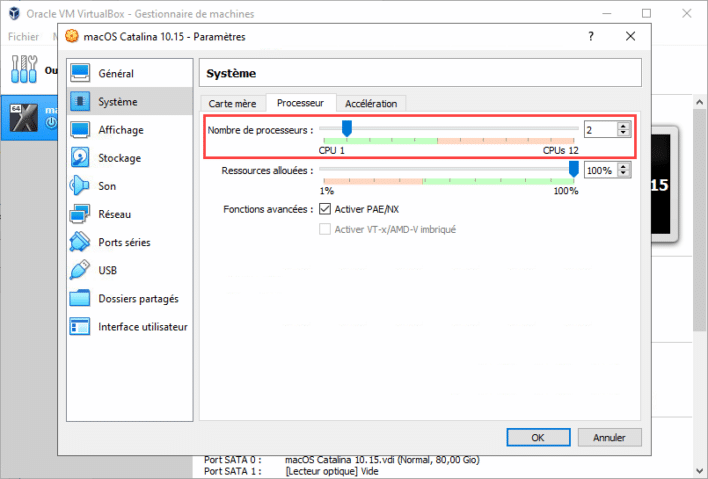Screen dimensions: 708x479
Task: Decrease Ressources allouées with the down arrow
Action: [x=623, y=174]
